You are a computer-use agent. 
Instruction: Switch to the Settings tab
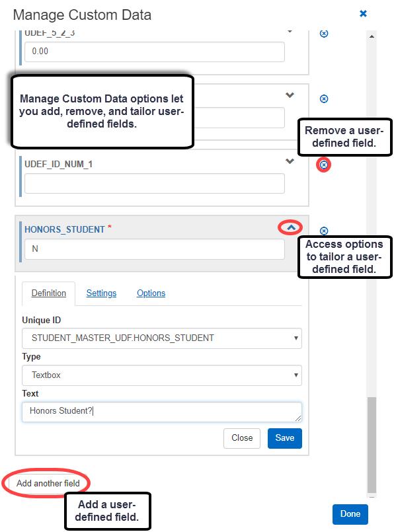[101, 293]
